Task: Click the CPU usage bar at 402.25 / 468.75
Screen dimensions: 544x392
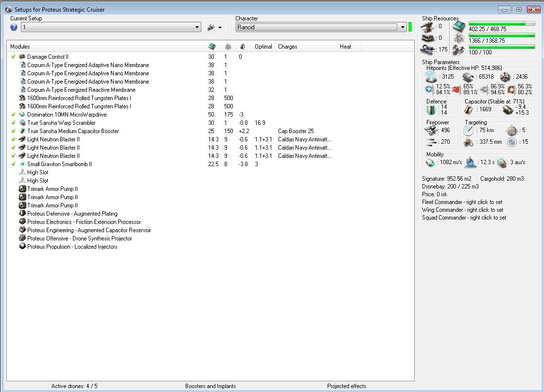Action: (502, 23)
